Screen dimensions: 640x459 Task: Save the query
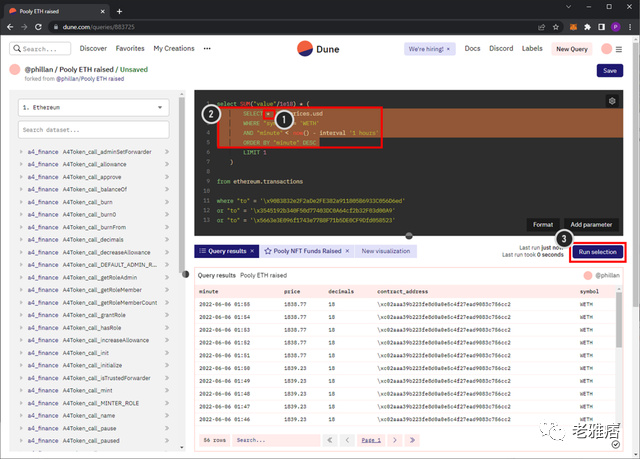611,70
